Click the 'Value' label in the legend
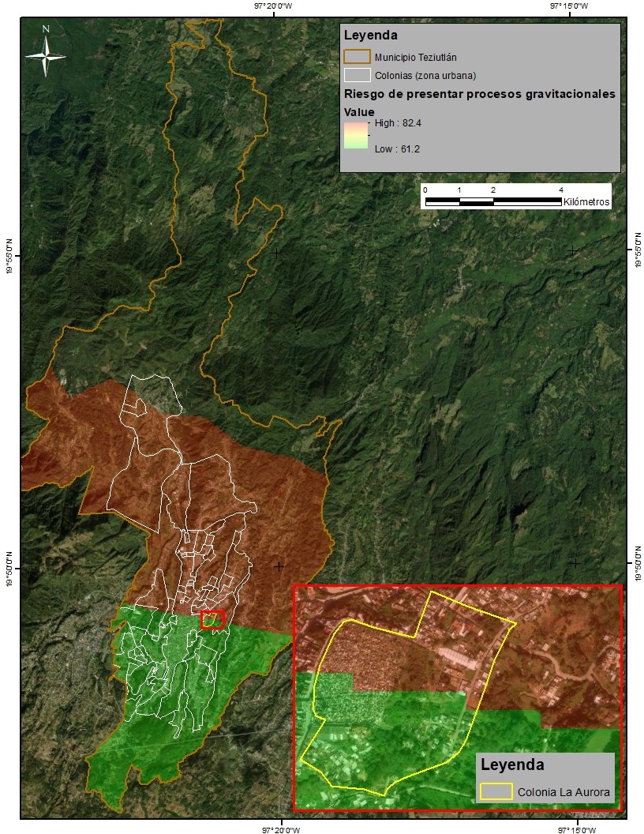This screenshot has height=834, width=644. [x=359, y=112]
